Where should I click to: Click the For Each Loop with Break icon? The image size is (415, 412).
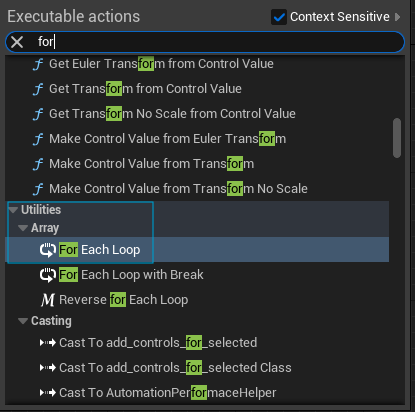coord(48,275)
